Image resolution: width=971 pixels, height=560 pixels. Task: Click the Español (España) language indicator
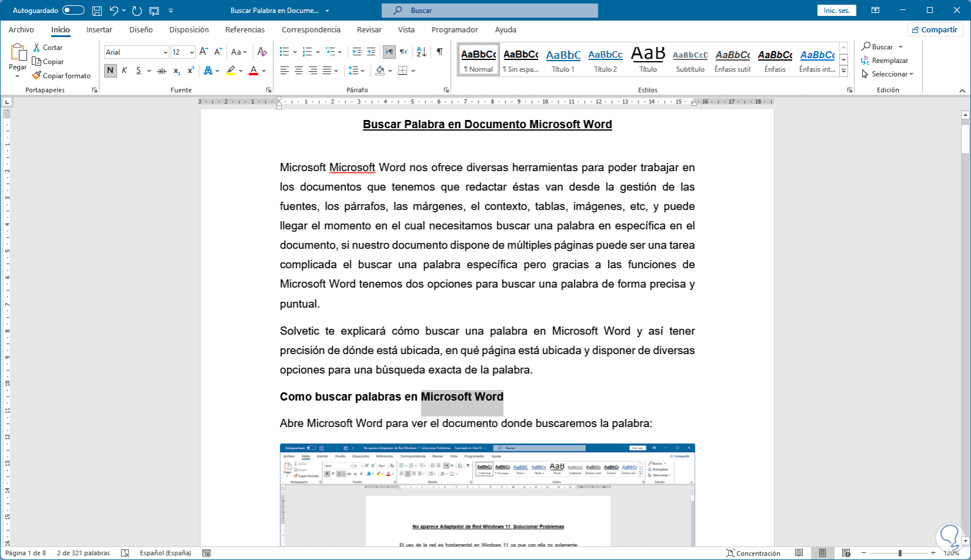165,553
